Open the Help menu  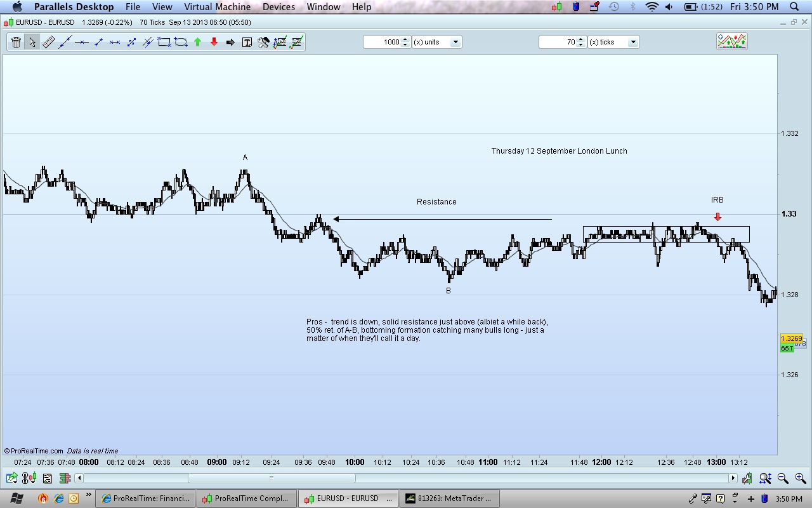(x=362, y=7)
